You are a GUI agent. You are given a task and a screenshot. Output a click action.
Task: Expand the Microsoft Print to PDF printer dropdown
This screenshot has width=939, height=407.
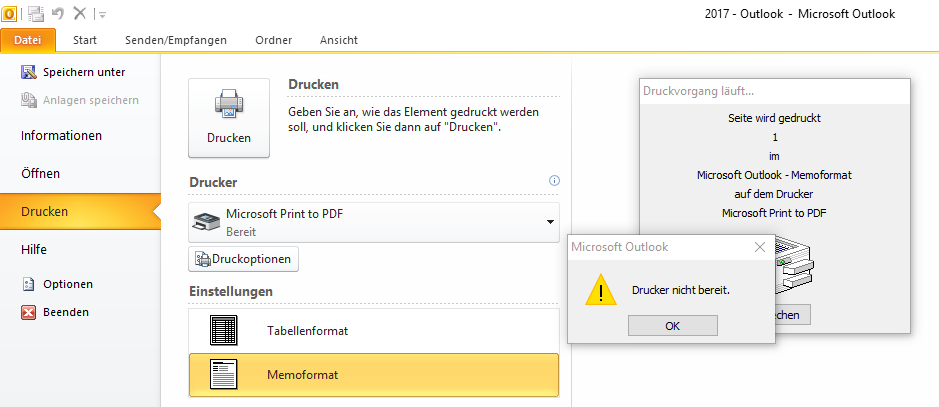click(374, 222)
